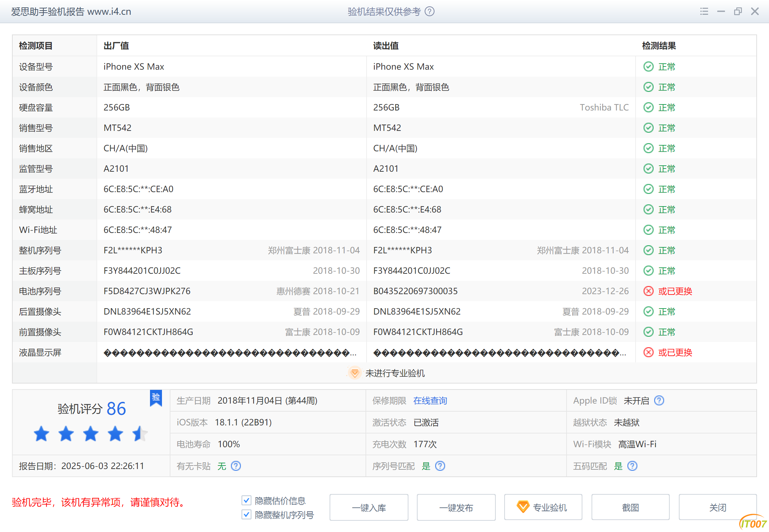
Task: Open help icon next to Apple ID锁
Action: click(x=659, y=400)
